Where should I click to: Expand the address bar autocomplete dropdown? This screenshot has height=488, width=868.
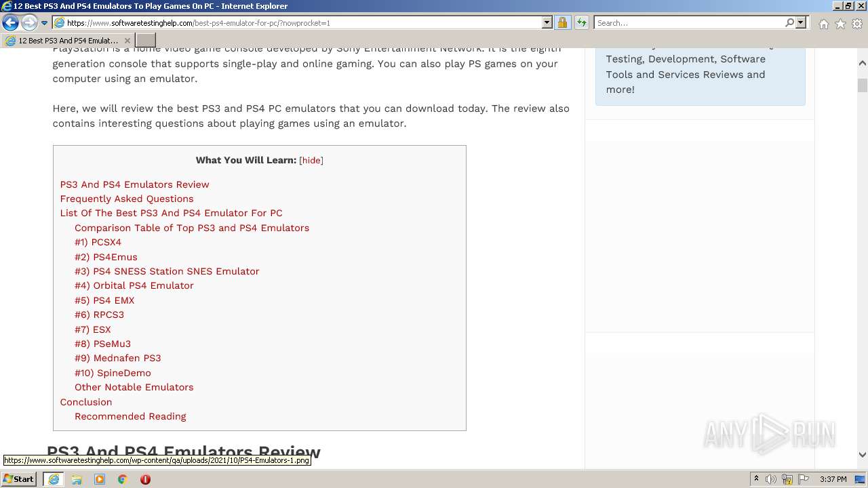pos(547,23)
